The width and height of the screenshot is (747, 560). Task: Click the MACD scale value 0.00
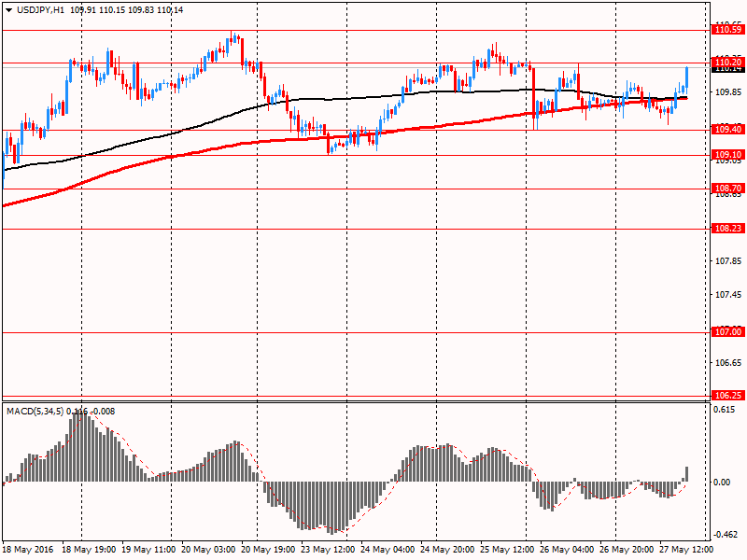point(722,483)
